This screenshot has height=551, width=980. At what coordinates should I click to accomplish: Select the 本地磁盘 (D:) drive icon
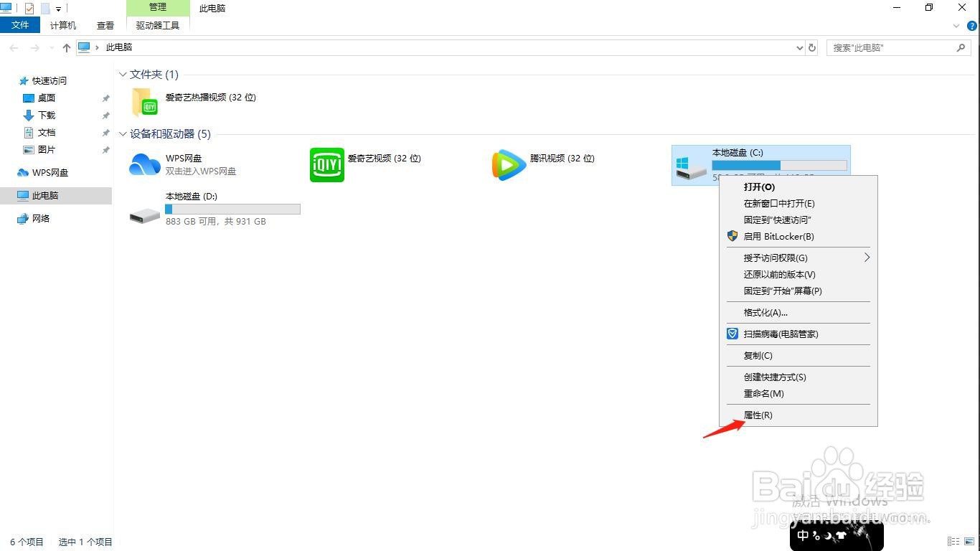pyautogui.click(x=145, y=214)
